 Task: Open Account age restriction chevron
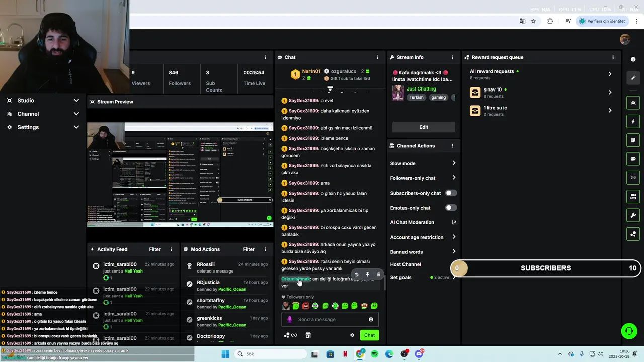coord(454,237)
